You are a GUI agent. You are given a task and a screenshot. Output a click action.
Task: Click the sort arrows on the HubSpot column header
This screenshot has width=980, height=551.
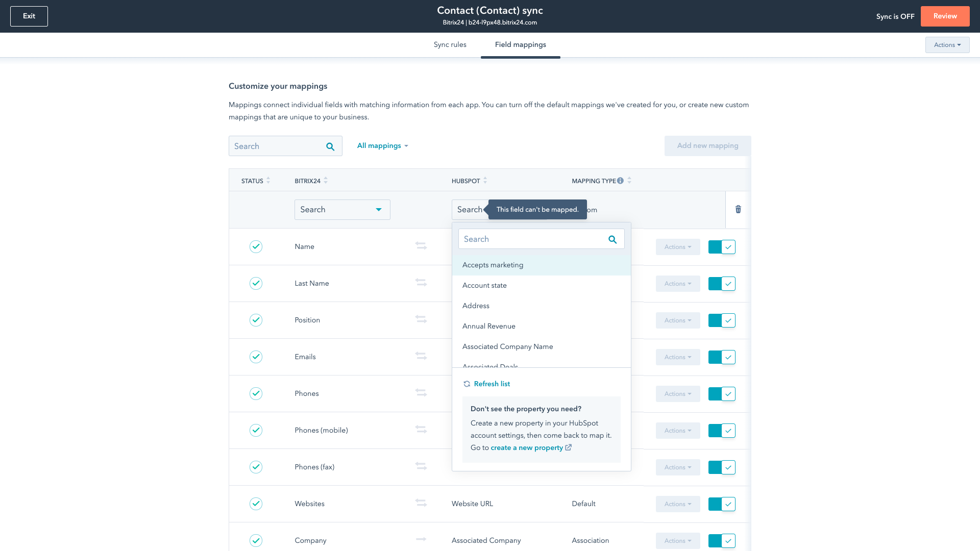point(485,180)
